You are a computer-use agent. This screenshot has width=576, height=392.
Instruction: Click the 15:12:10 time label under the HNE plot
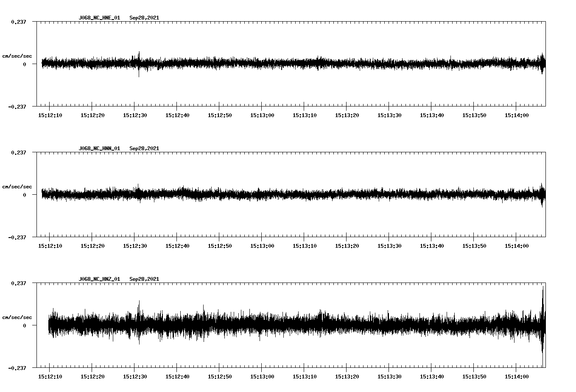coord(50,115)
